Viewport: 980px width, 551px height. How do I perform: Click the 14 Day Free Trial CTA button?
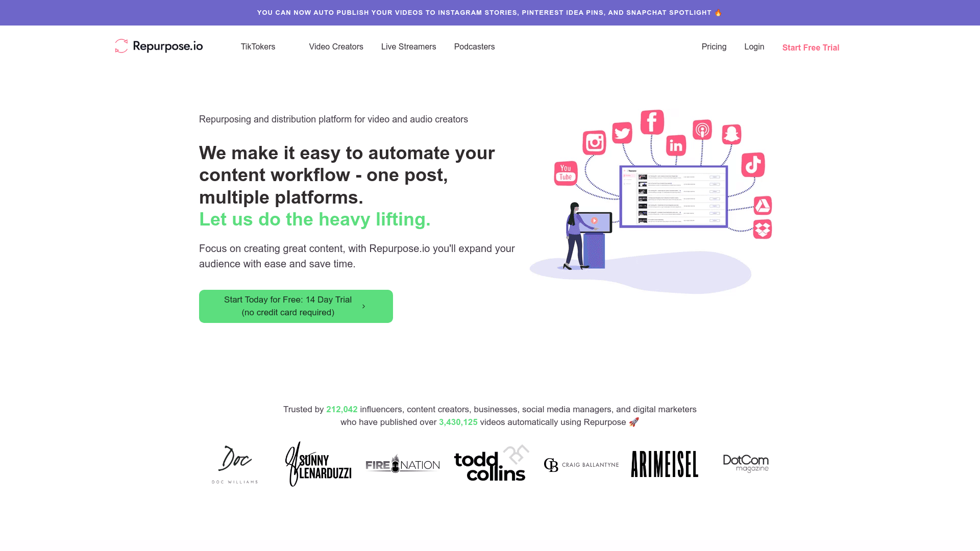[296, 306]
